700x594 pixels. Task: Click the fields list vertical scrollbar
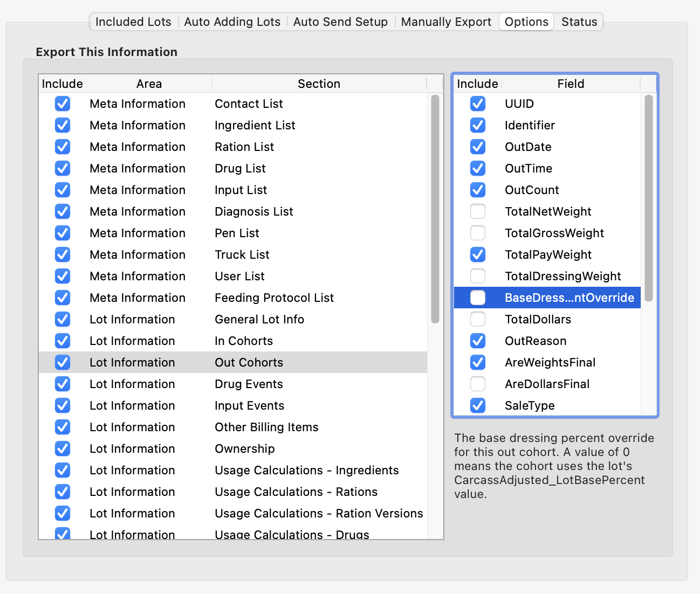(649, 198)
